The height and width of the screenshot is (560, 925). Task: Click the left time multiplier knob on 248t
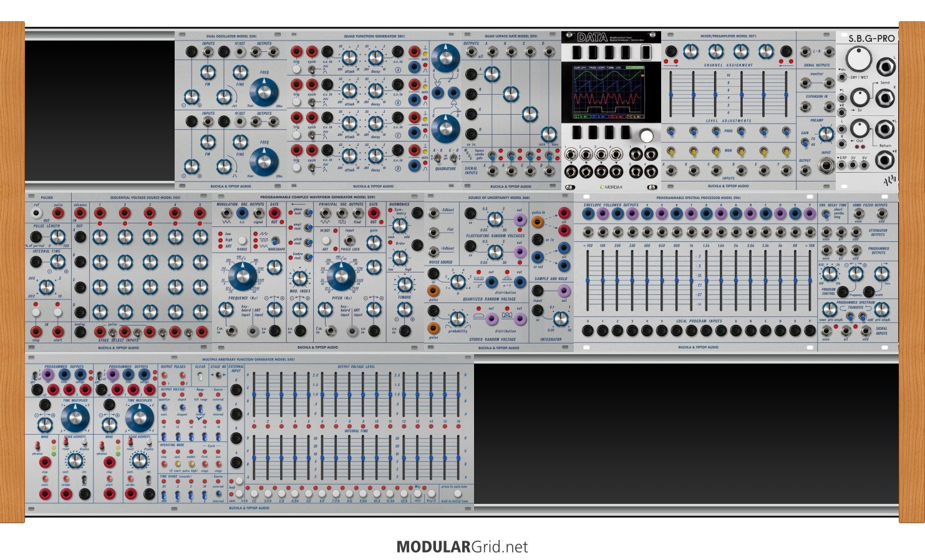click(75, 418)
